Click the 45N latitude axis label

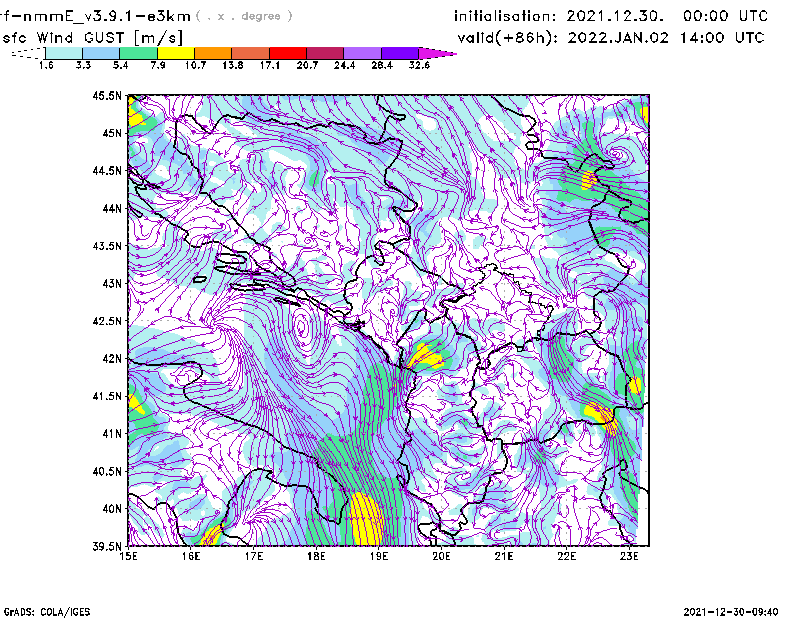112,133
